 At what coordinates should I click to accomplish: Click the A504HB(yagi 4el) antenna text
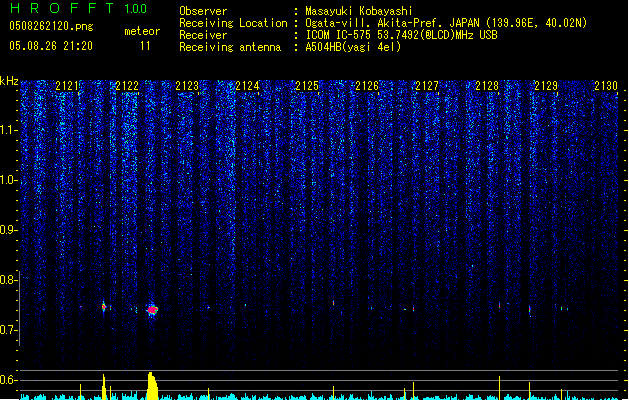(x=353, y=47)
